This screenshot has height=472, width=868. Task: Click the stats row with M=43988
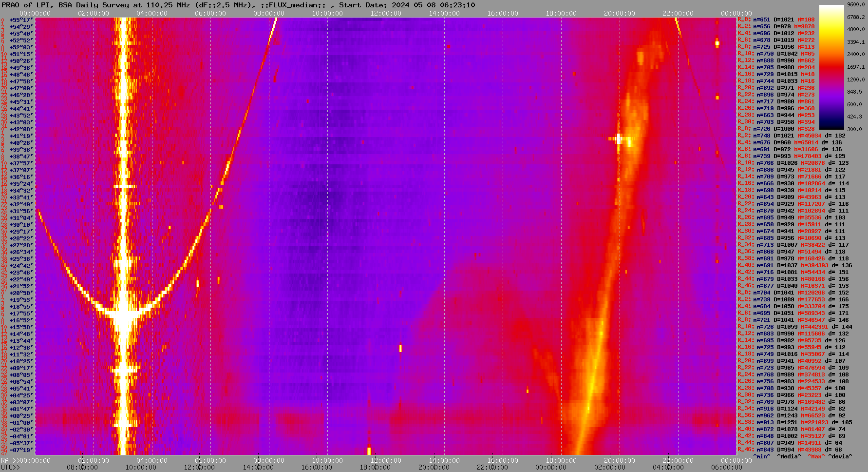coord(791,450)
